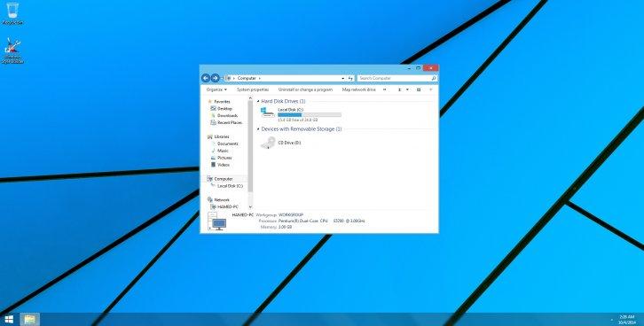
Task: Click the Pictures library icon
Action: [213, 158]
